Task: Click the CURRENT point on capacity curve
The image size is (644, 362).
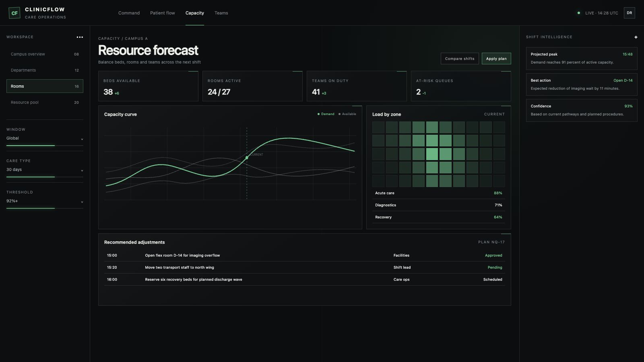Action: (x=247, y=158)
